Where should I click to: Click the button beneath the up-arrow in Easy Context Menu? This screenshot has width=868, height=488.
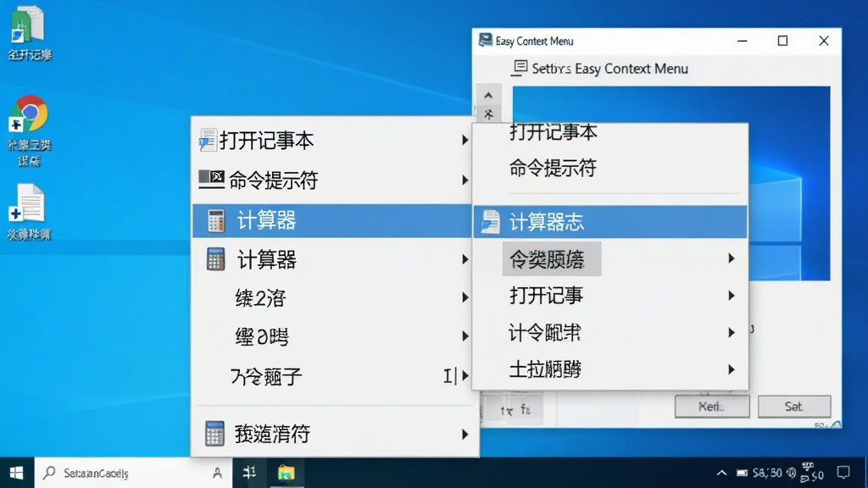[x=488, y=114]
